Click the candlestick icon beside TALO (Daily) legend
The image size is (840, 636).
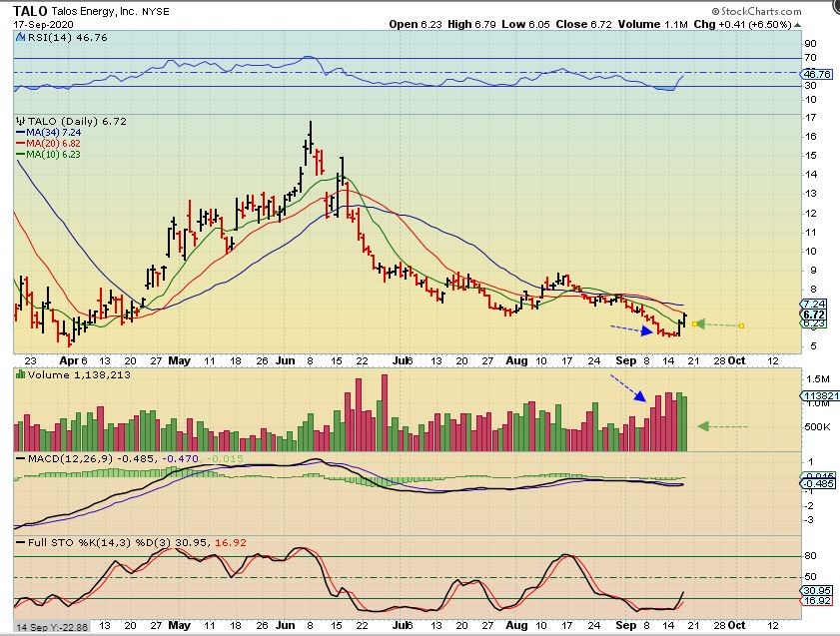click(x=20, y=119)
